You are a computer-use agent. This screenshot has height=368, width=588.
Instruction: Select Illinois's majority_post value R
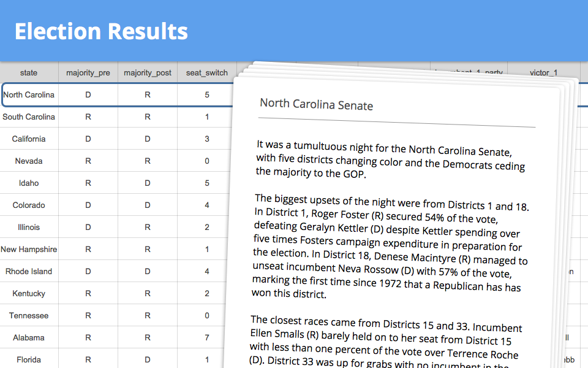click(148, 227)
